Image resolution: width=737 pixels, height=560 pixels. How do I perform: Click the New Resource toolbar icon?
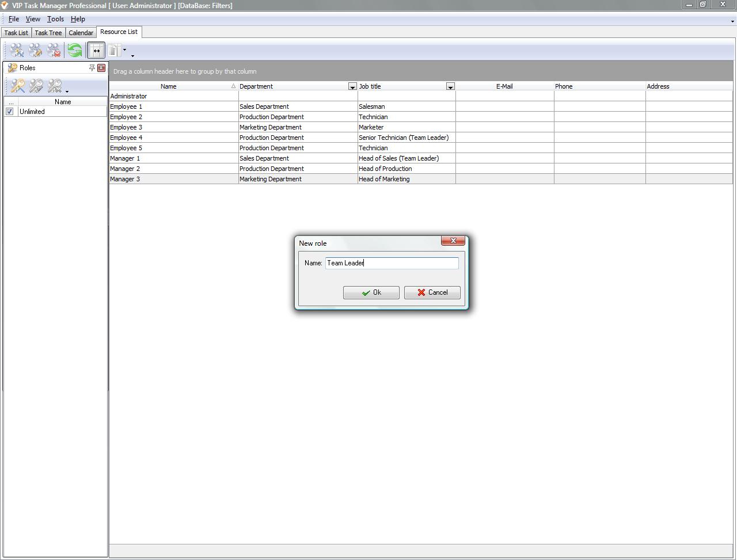(17, 51)
